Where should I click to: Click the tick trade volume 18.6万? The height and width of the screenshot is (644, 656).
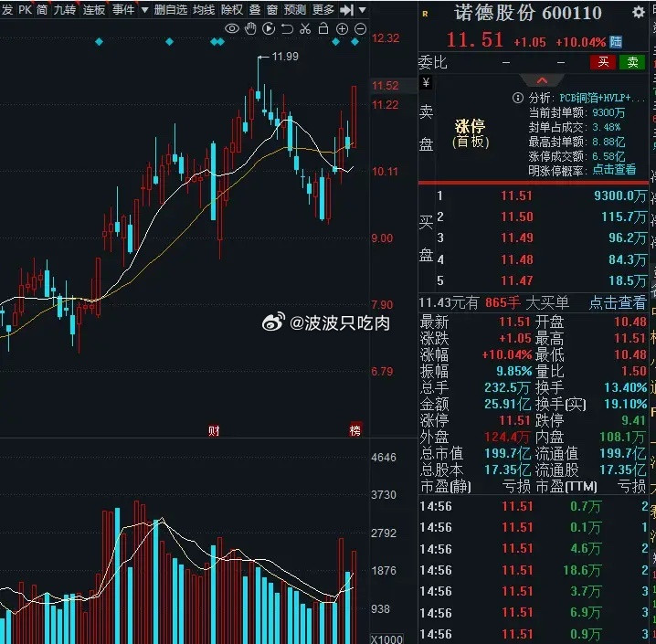click(581, 570)
